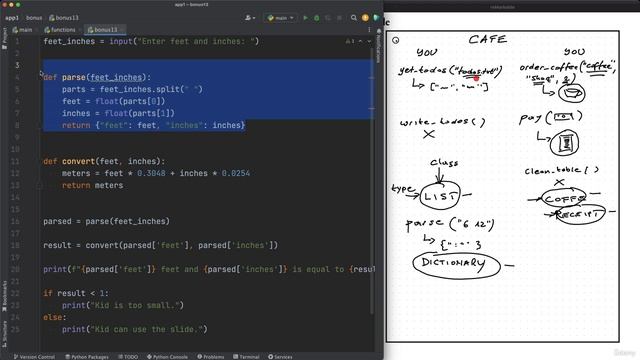Run the main configuration with the play icon
Viewport: 640px width, 360px height.
click(x=305, y=18)
